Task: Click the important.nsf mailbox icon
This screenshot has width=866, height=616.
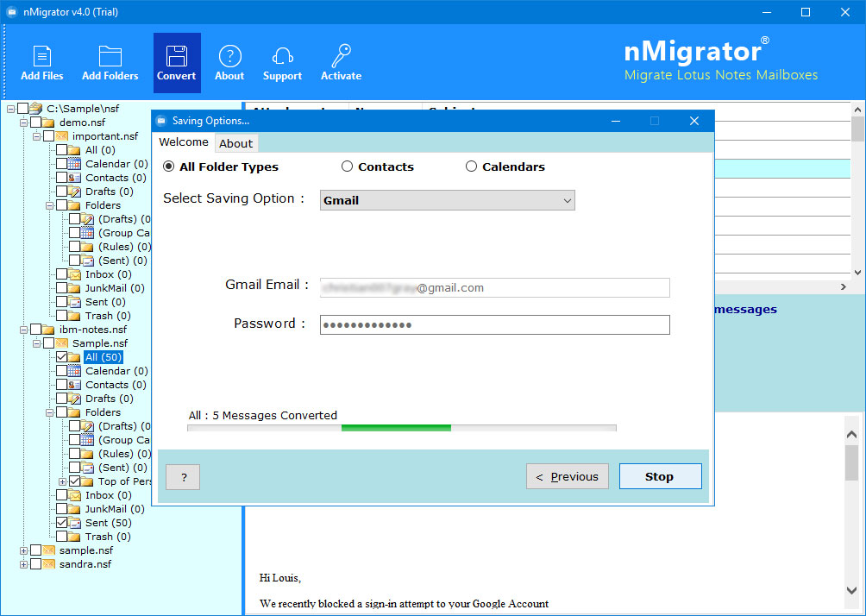Action: click(x=62, y=136)
